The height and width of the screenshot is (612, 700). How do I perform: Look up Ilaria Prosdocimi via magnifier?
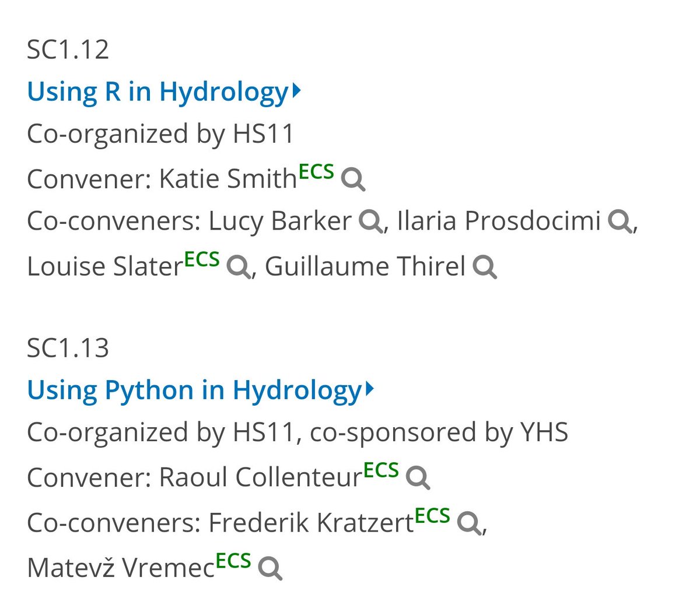(619, 221)
